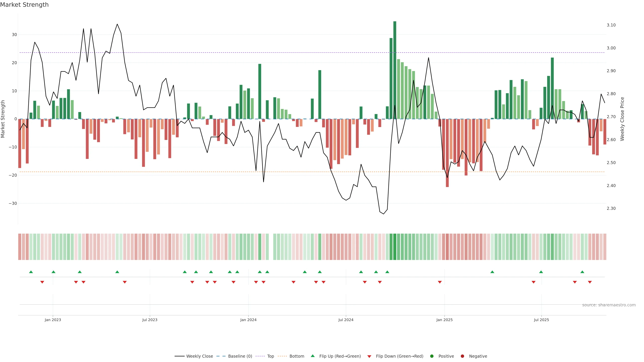644x362 pixels.
Task: Click the Weekly Close Price axis title
Action: 622,119
